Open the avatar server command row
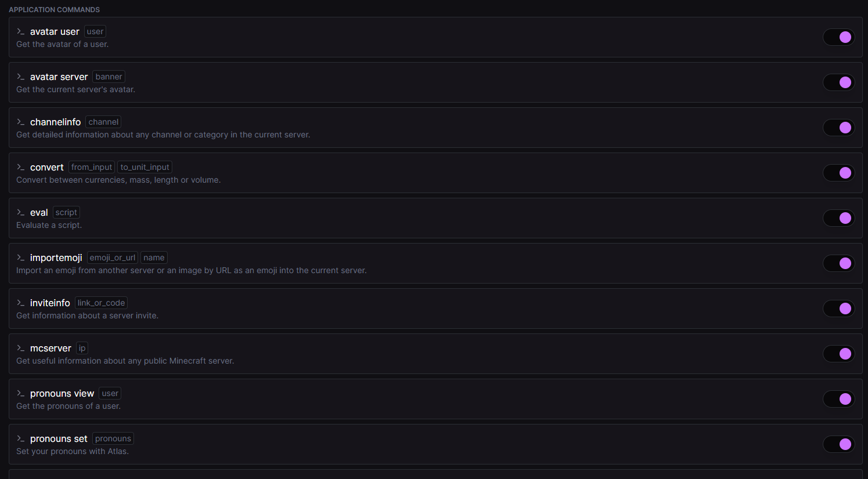 tap(406, 83)
